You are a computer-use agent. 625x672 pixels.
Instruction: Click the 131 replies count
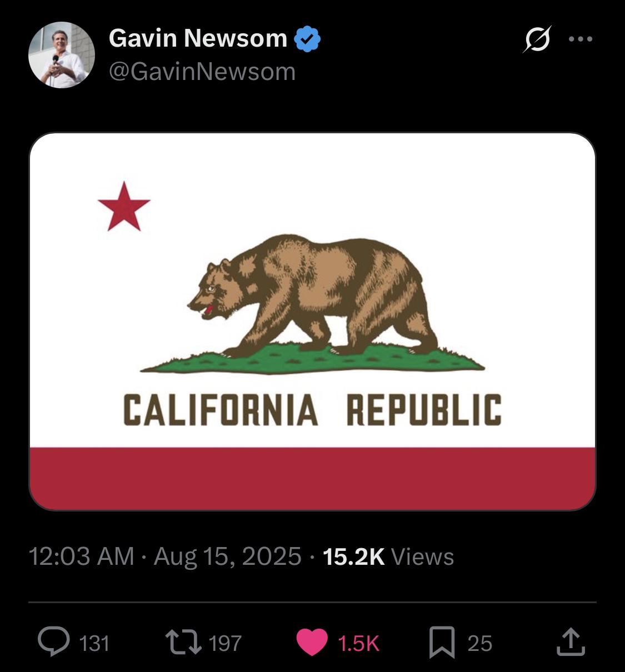click(94, 643)
